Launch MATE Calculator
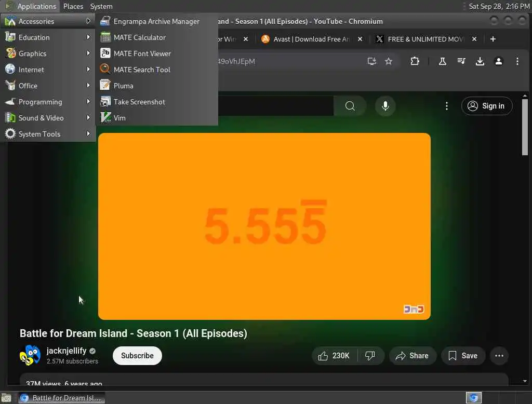The image size is (532, 404). pos(156,37)
